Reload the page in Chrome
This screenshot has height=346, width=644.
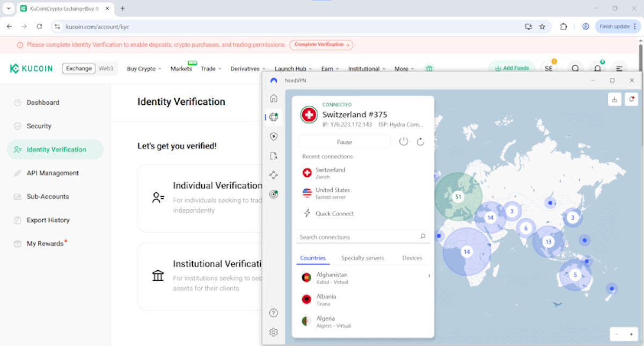[x=39, y=26]
